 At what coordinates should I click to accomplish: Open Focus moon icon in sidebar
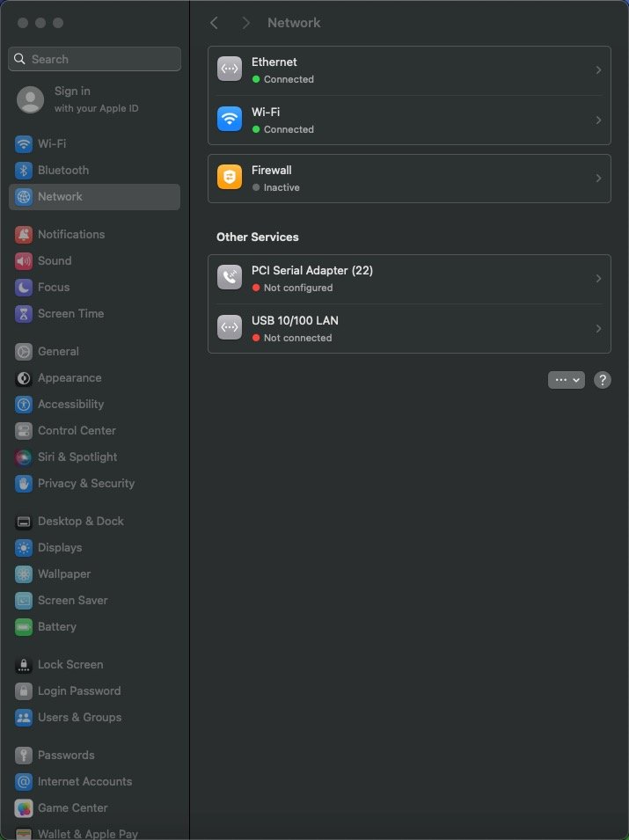coord(24,287)
